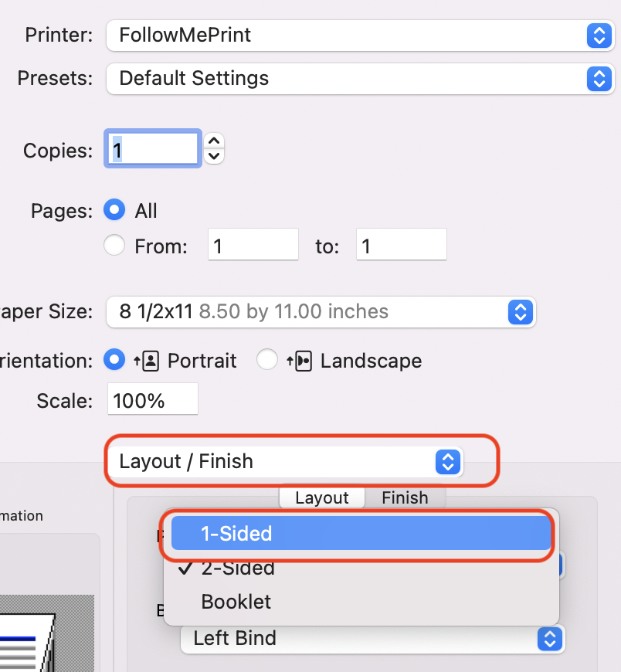Image resolution: width=621 pixels, height=672 pixels.
Task: Decrease copies with the stepper down arrow
Action: (215, 155)
